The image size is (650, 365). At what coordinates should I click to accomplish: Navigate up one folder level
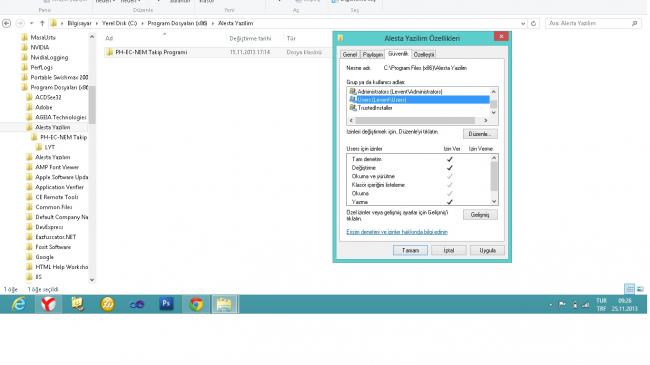pyautogui.click(x=42, y=23)
